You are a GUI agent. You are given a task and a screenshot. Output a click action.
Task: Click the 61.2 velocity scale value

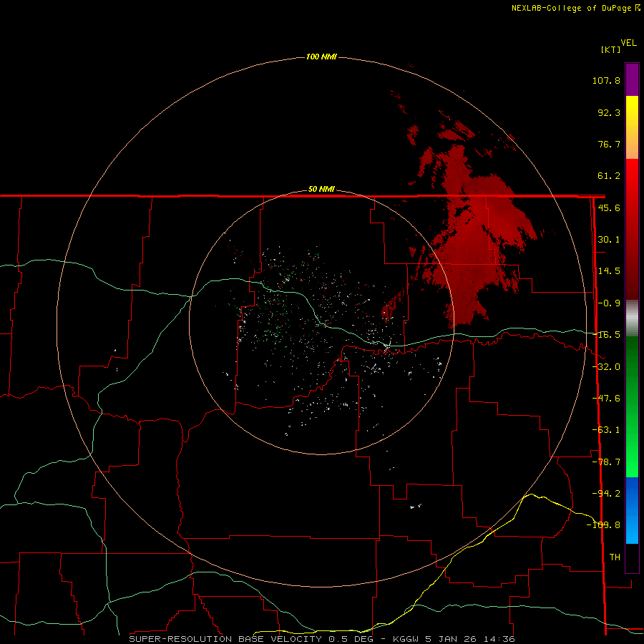tap(609, 176)
